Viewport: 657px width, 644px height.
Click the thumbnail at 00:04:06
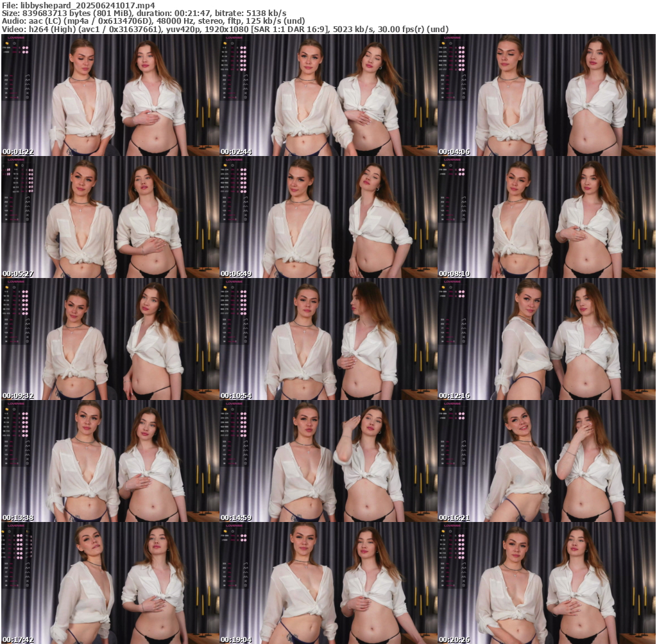[x=546, y=95]
